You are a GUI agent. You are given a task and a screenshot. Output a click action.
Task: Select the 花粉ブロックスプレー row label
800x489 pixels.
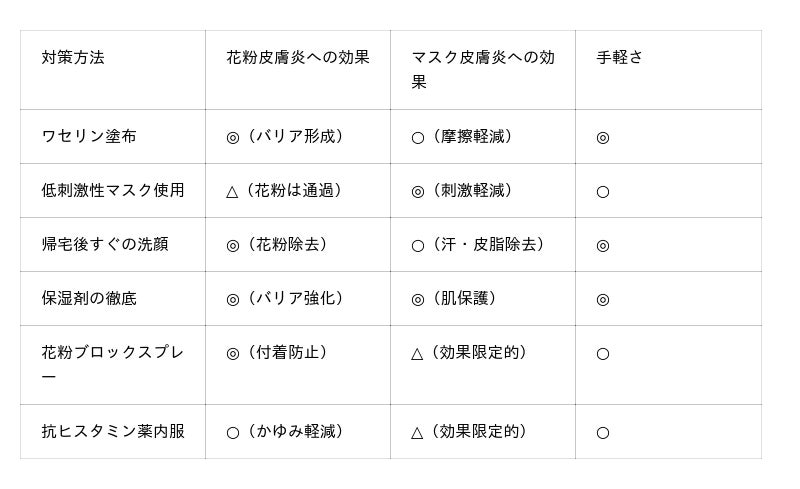tap(112, 365)
